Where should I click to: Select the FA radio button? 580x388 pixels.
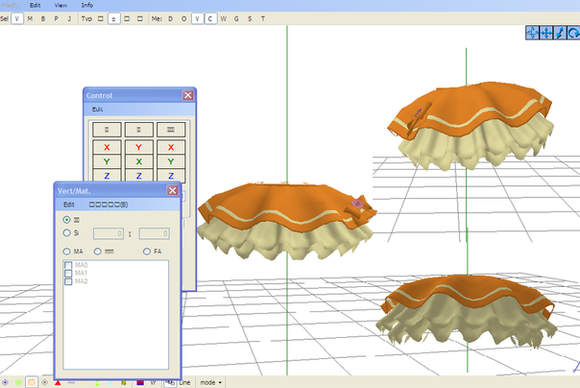pyautogui.click(x=147, y=252)
